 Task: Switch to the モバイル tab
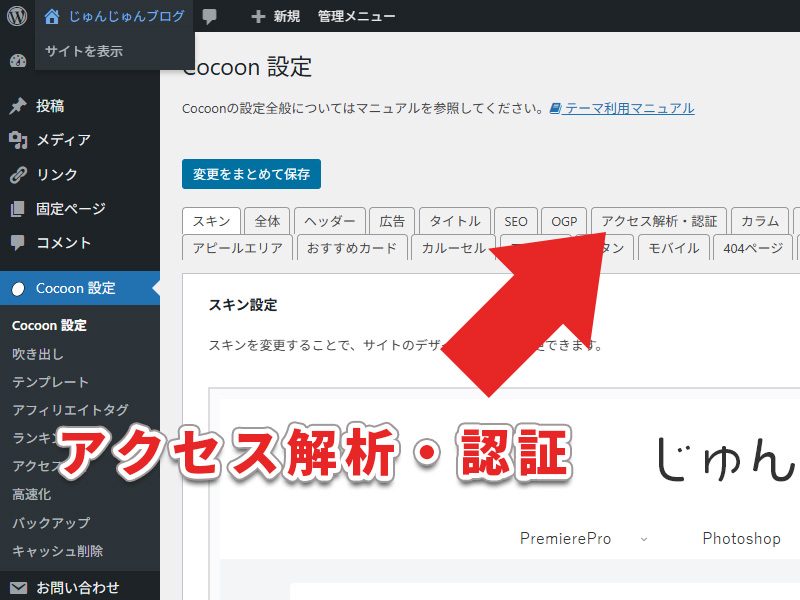(x=673, y=248)
